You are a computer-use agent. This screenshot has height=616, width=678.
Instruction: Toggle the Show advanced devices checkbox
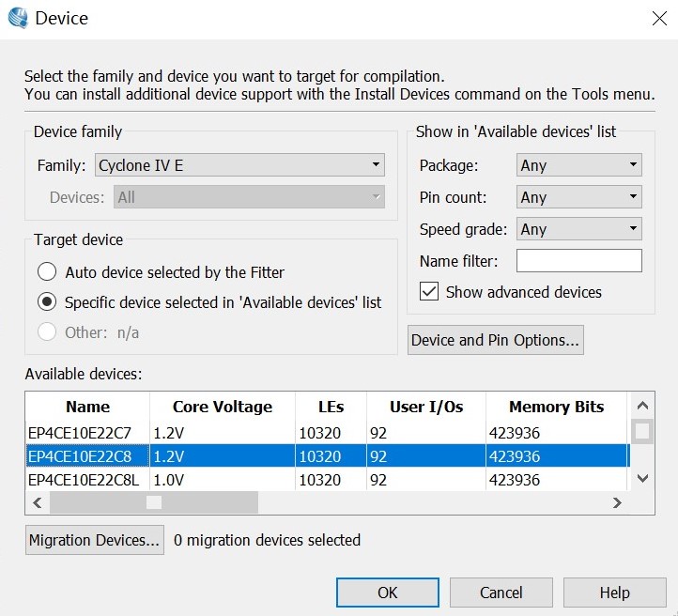tap(429, 292)
